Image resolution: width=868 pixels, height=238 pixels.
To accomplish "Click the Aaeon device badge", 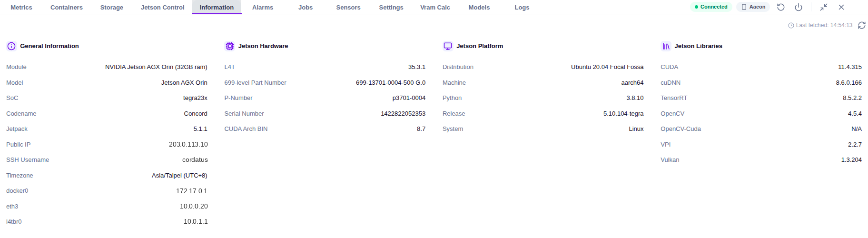I will click(x=753, y=7).
